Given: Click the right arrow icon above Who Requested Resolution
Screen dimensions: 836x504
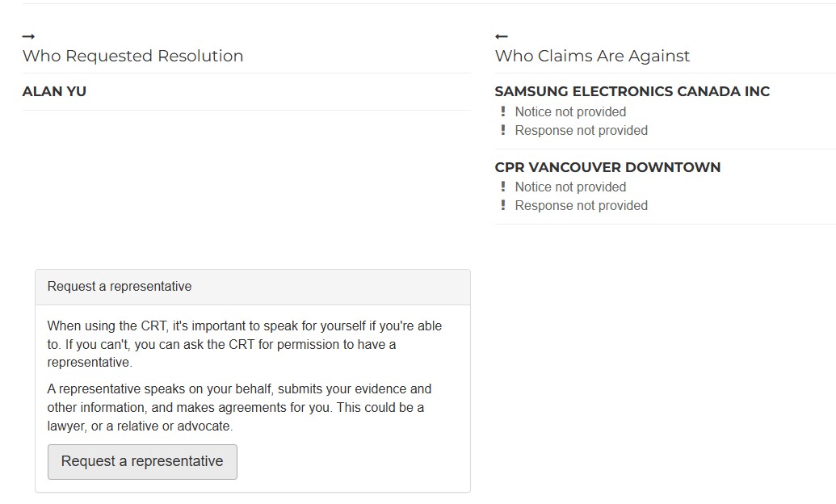Looking at the screenshot, I should click(29, 36).
